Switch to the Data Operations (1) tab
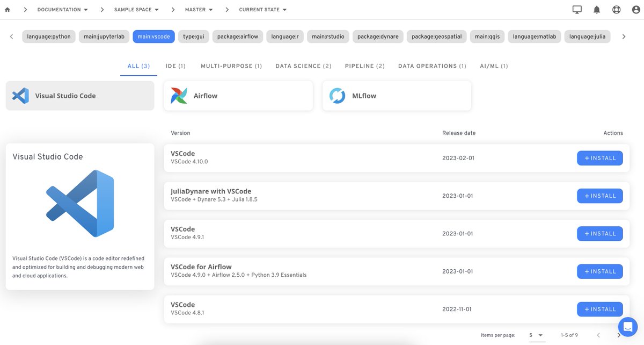Viewport: 644px width, 345px height. pos(432,66)
